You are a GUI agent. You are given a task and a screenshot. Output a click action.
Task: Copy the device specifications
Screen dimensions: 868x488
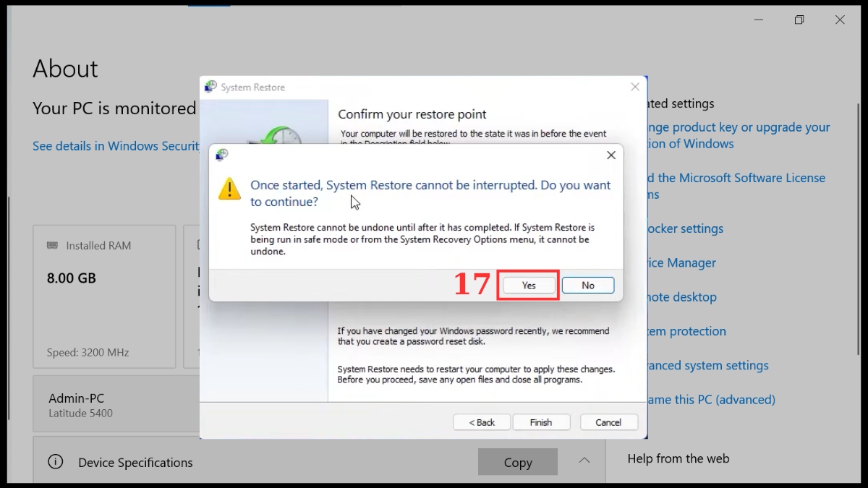coord(517,462)
